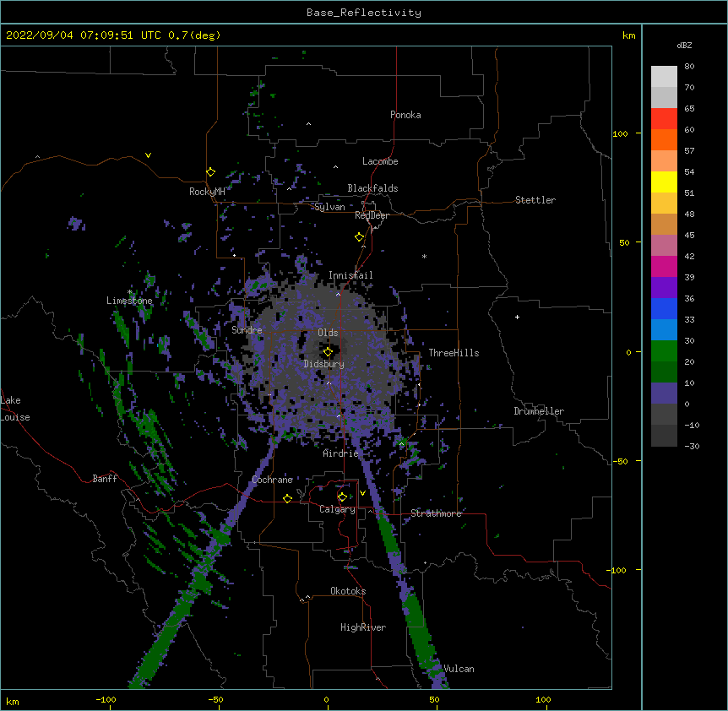Screen dimensions: 728x711
Task: Click the 80 value on the dBZ legend
Action: pyautogui.click(x=689, y=67)
